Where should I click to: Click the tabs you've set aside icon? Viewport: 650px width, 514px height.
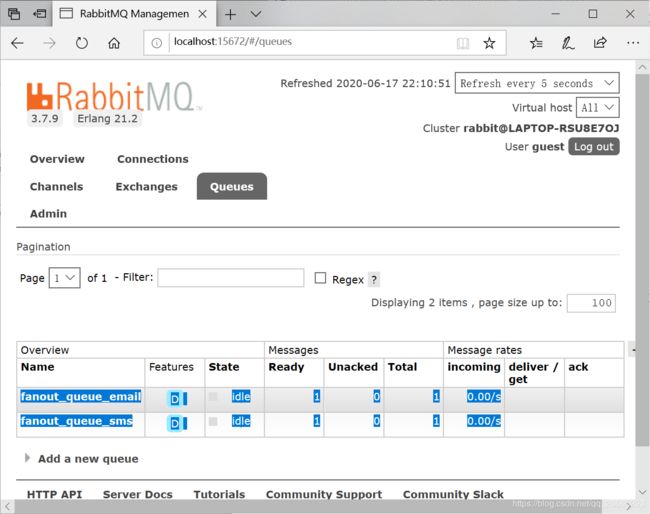[x=14, y=14]
